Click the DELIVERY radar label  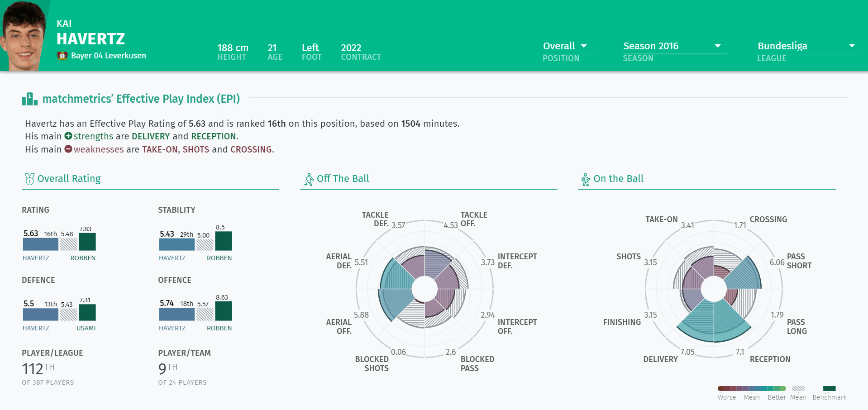click(661, 359)
